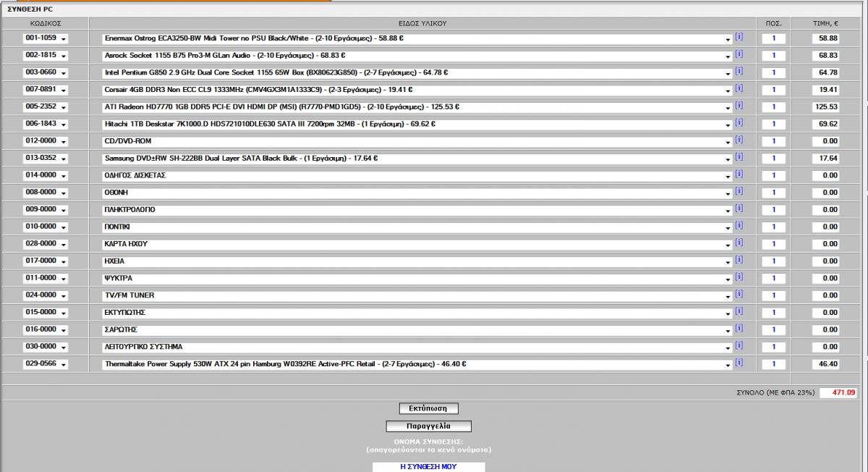Click the 471.09 total field

pyautogui.click(x=839, y=392)
